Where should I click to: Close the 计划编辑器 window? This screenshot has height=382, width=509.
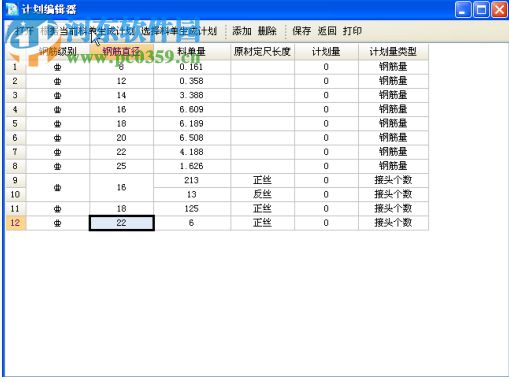pyautogui.click(x=499, y=9)
